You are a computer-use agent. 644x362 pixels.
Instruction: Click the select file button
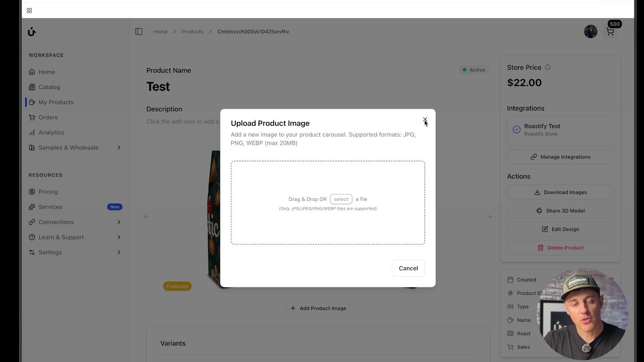(341, 199)
